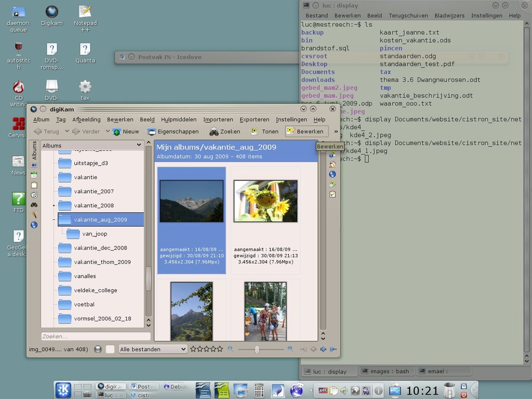Open the Terug history dropdown arrow
This screenshot has width=532, height=399.
coord(67,131)
